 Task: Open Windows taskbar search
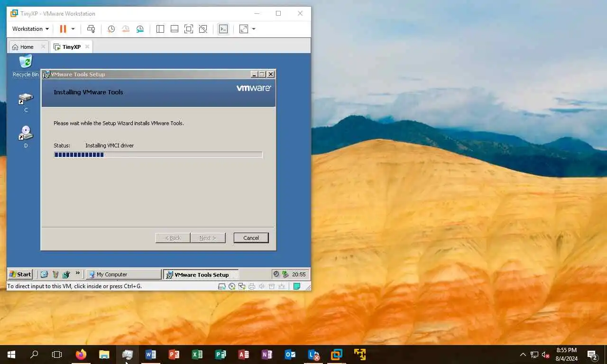click(x=34, y=355)
